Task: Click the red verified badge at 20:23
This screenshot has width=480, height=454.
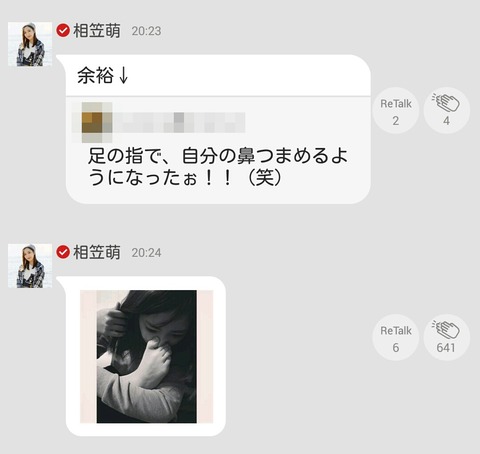Action: pos(63,30)
